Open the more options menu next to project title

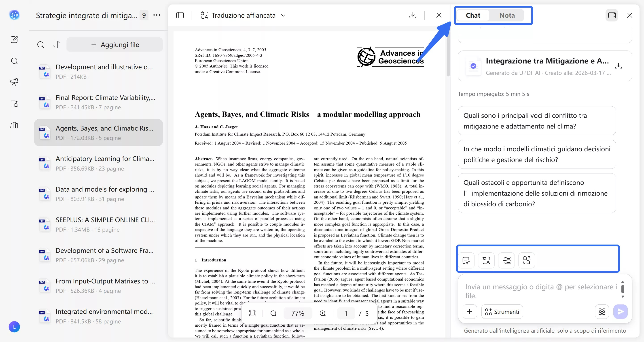(157, 15)
